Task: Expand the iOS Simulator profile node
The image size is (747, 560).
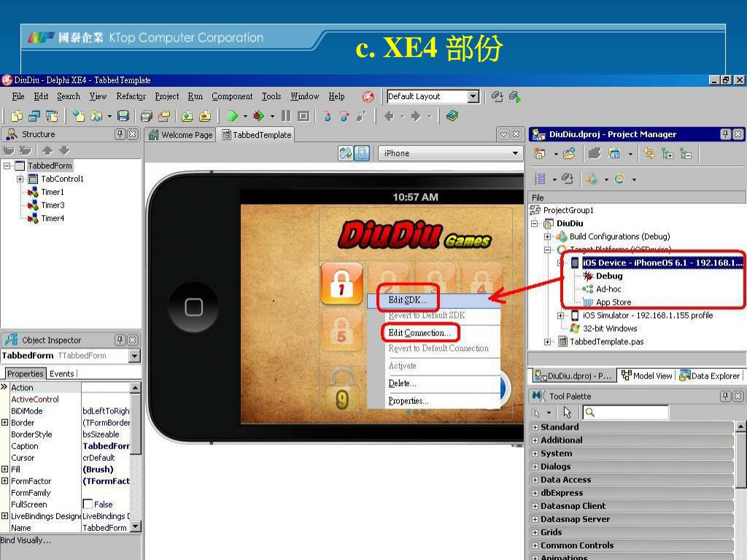Action: click(561, 315)
